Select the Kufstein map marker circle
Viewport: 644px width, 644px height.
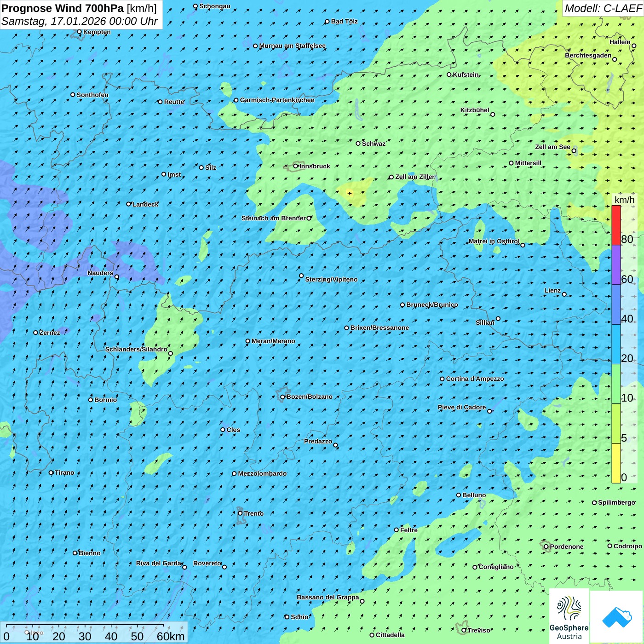tap(449, 75)
